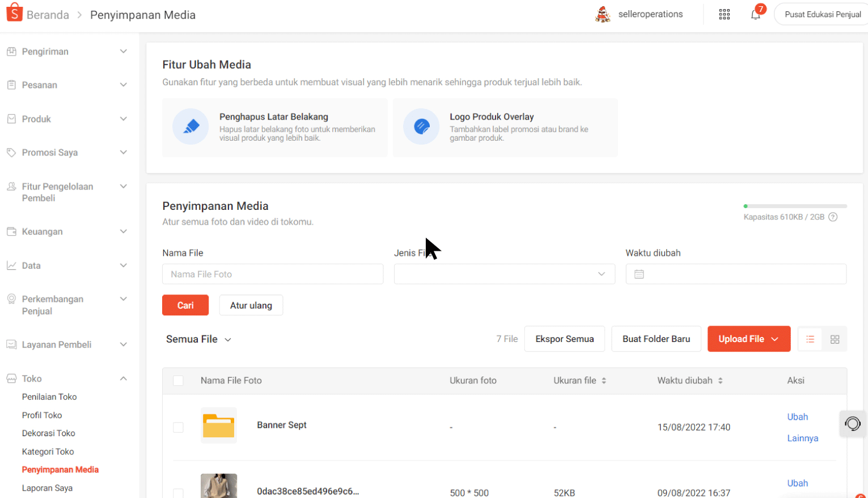Check the Banner Sept folder checkbox
868x498 pixels.
[178, 427]
